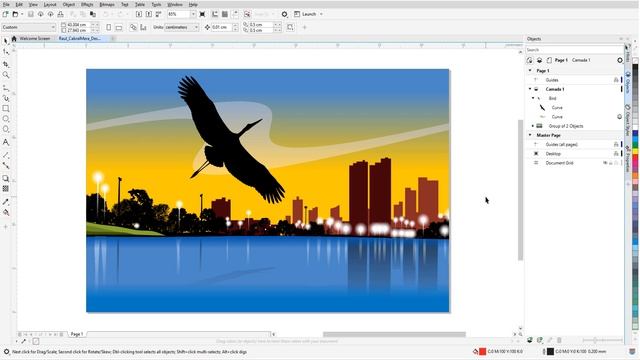Toggle Show grid button
The width and height of the screenshot is (640, 360).
(224, 14)
